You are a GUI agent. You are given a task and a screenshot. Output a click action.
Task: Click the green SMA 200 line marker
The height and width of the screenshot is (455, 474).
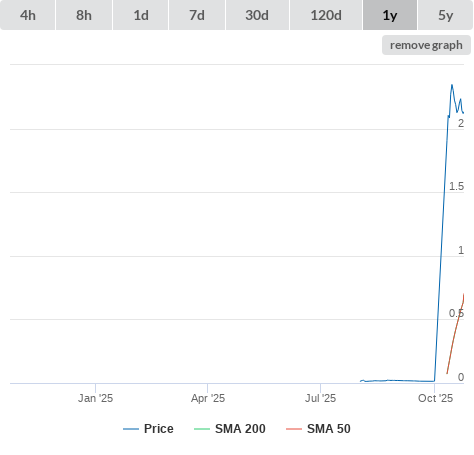click(202, 429)
